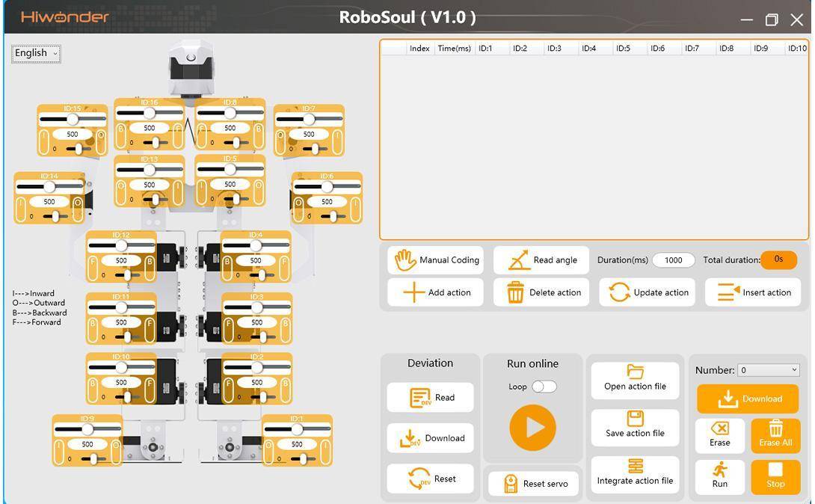Toggle the Loop switch

pos(544,387)
